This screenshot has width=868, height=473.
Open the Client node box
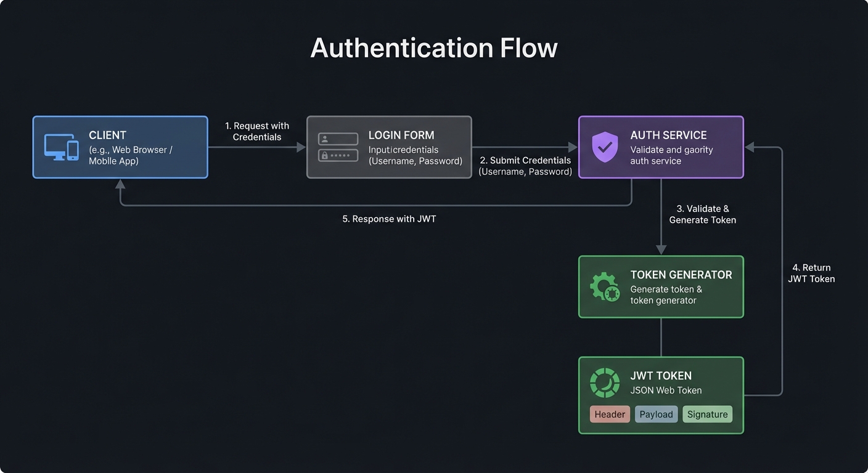[120, 147]
